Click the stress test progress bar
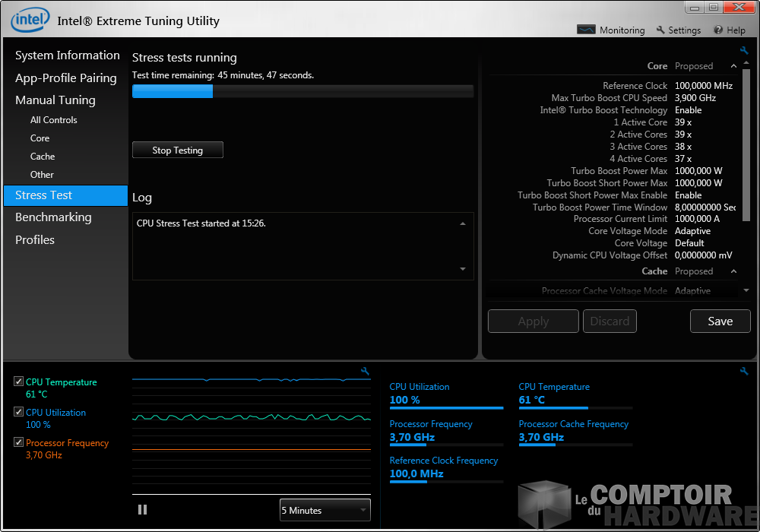This screenshot has width=760, height=532. point(302,92)
